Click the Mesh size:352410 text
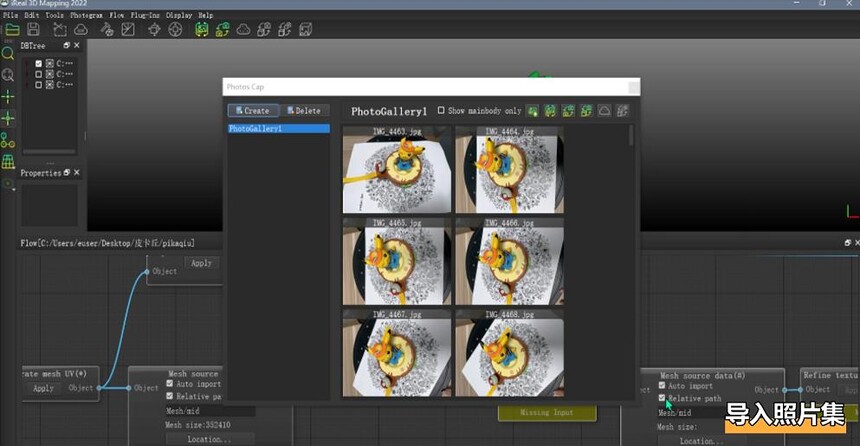The image size is (860, 446). [198, 425]
